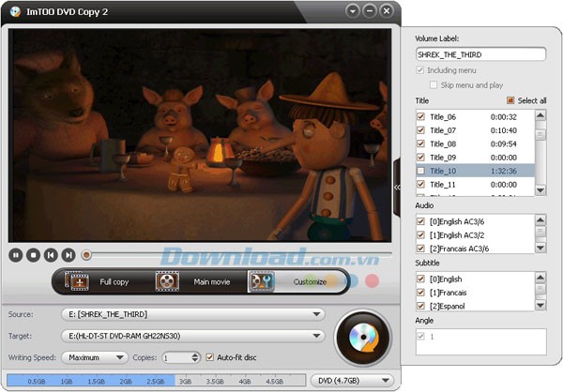The height and width of the screenshot is (392, 563).
Task: Close the ImTOO DVD Copy window
Action: (x=387, y=11)
